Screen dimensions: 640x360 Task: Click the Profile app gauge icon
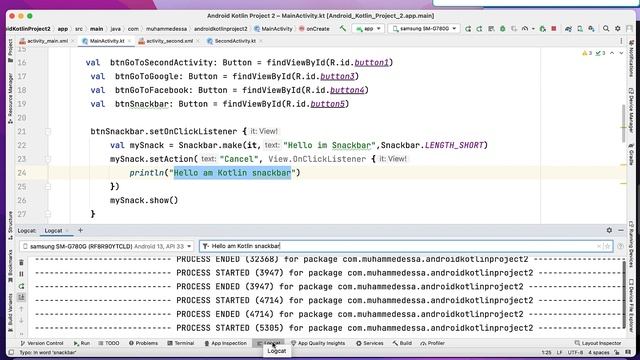pos(525,29)
